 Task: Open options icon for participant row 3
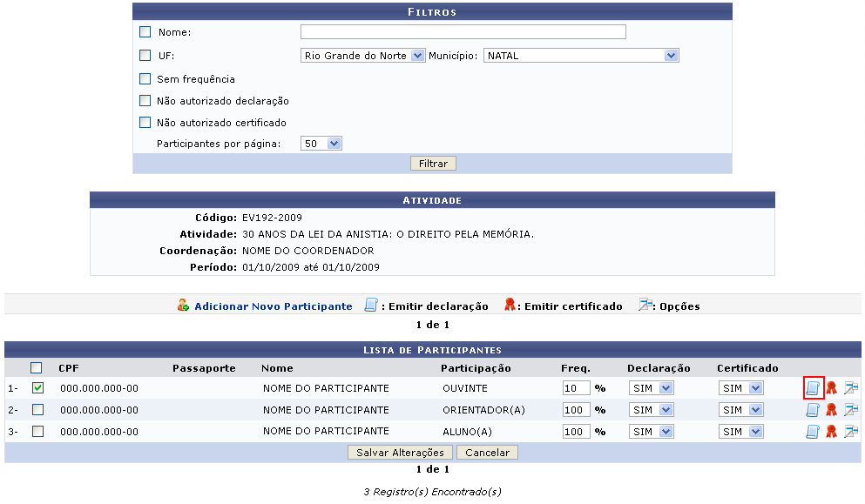click(x=851, y=432)
